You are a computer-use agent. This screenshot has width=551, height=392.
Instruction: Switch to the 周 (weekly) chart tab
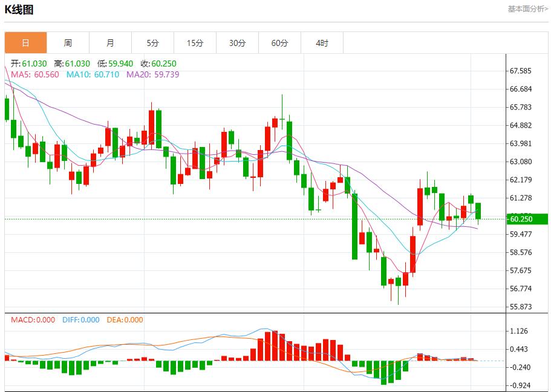pos(68,42)
